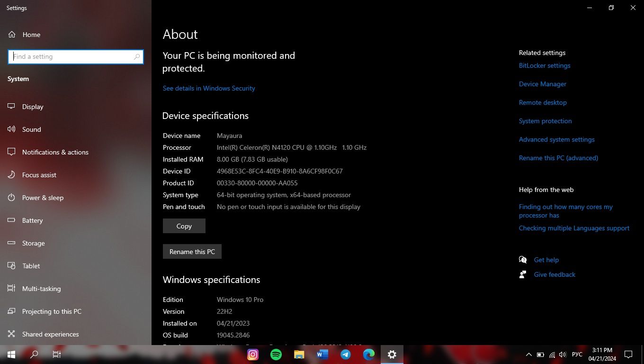Click the 22H2 version value

(224, 311)
